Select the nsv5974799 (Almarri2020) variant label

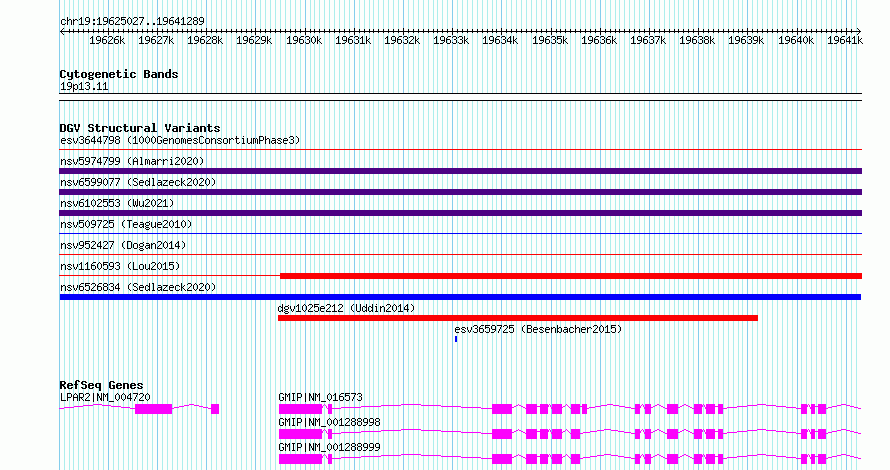(132, 161)
